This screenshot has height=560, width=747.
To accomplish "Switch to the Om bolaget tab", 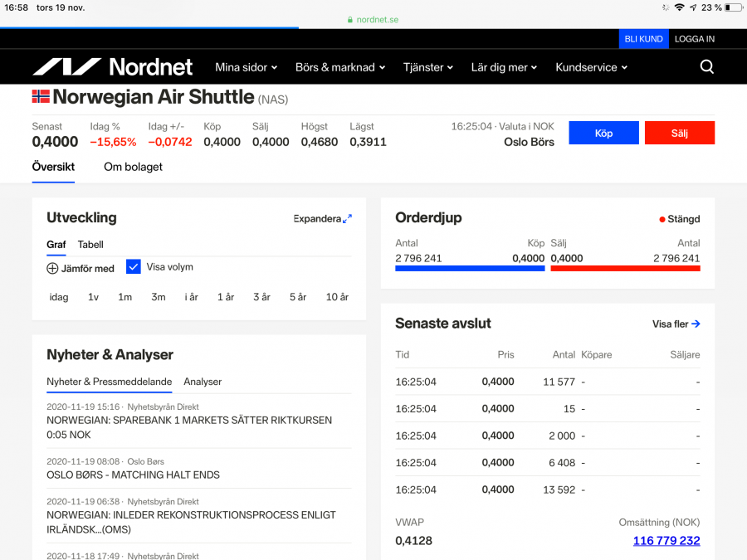I will [x=133, y=167].
